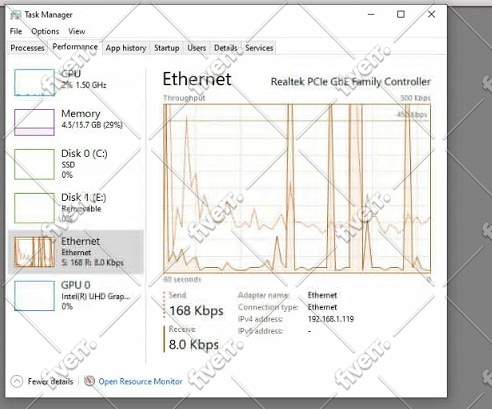Select the CPU mini graph thumbnail
This screenshot has width=492, height=409.
34,82
